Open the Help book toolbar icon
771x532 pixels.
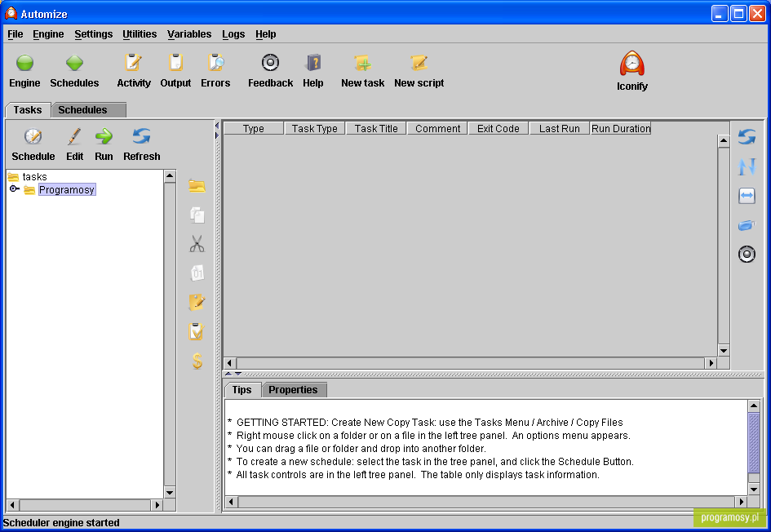(x=313, y=63)
